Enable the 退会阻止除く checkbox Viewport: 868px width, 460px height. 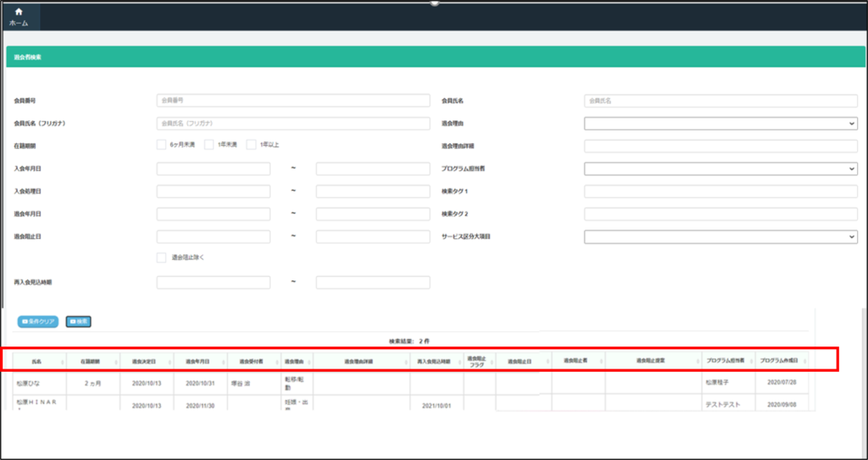coord(161,258)
